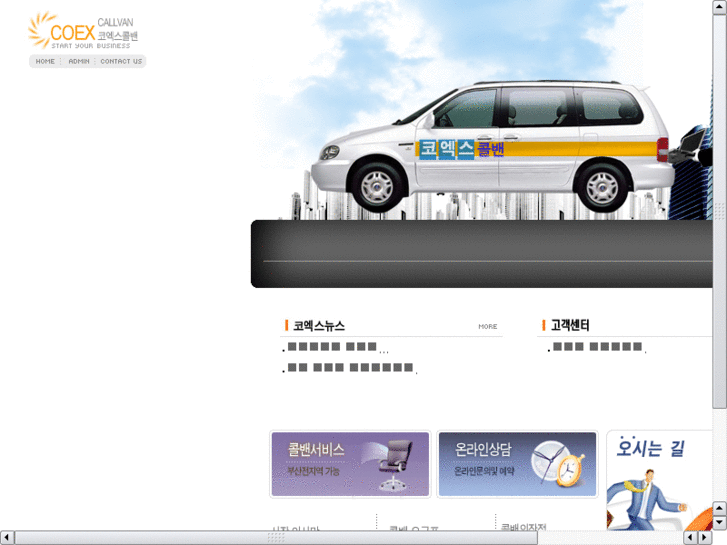Click the vertical scrollbar up arrow at top
Viewport: 727px width, 545px height.
720,7
